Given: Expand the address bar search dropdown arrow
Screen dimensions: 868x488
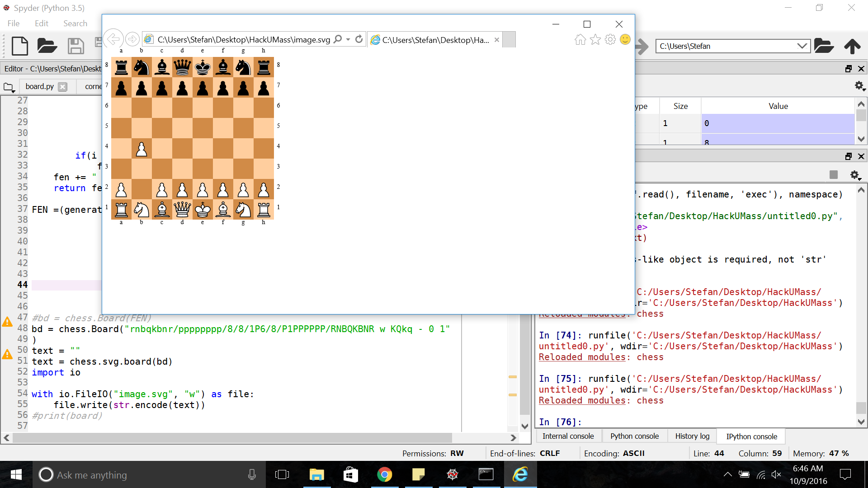Looking at the screenshot, I should click(348, 40).
